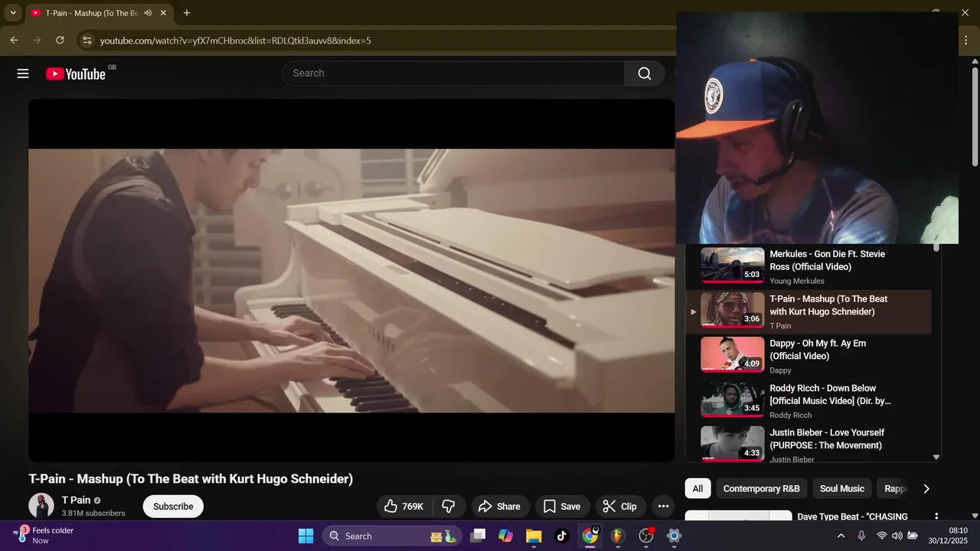Close the T-Pain Mashup browser tab
Image resolution: width=980 pixels, height=551 pixels.
(x=163, y=13)
